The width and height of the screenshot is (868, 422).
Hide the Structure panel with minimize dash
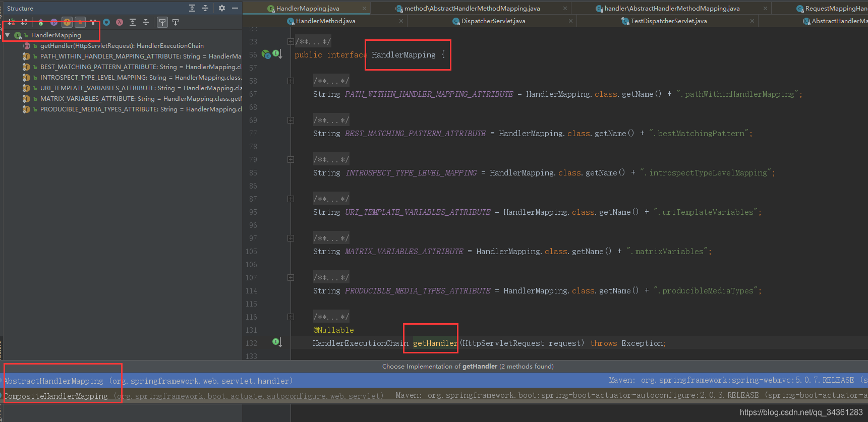point(235,8)
